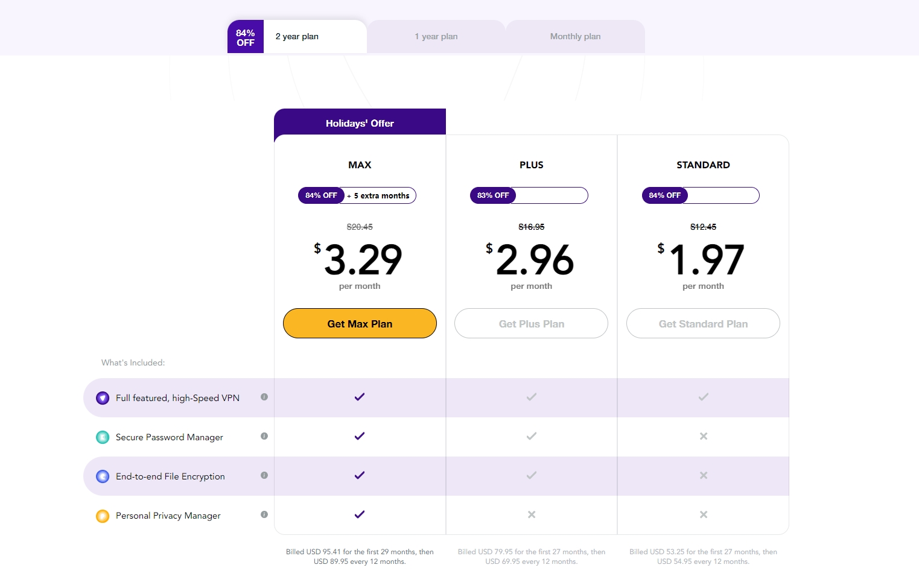
Task: Click Max plan checkmark for high-Speed VPN
Action: 360,397
